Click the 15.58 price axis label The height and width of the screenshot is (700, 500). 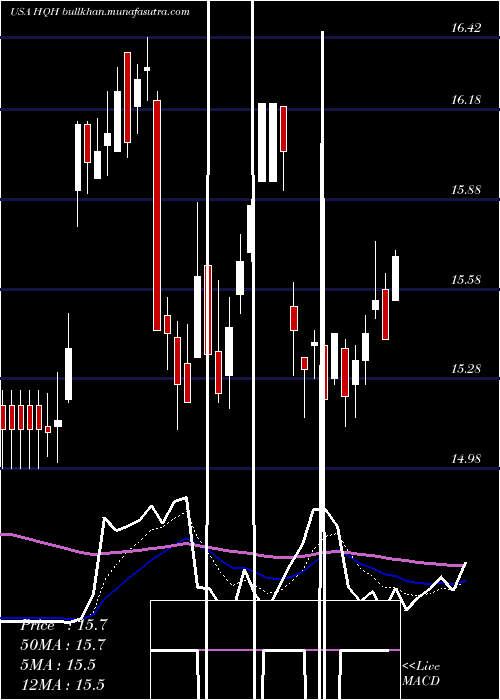pyautogui.click(x=467, y=280)
